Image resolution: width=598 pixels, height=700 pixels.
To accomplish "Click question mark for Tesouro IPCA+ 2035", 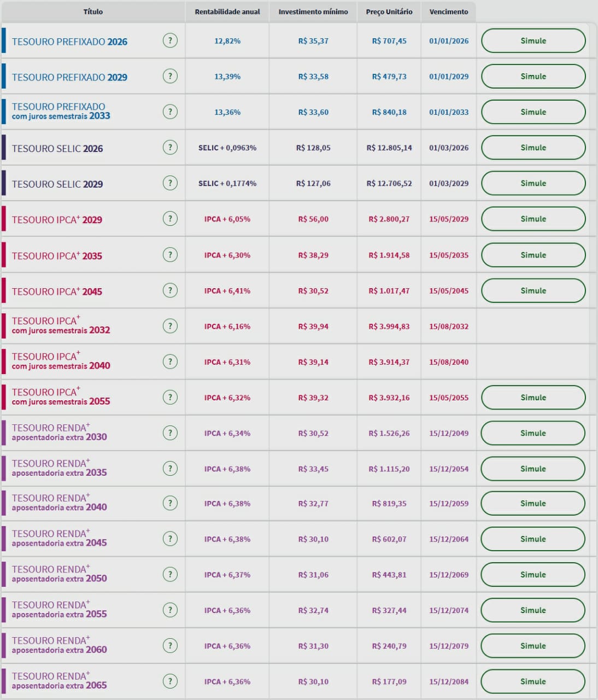I will (170, 255).
